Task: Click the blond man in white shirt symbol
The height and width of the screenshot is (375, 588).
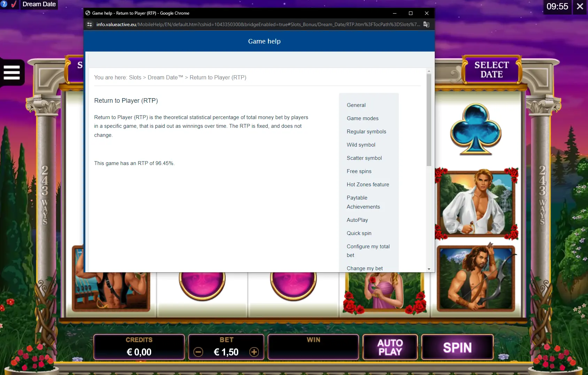Action: pos(476,204)
